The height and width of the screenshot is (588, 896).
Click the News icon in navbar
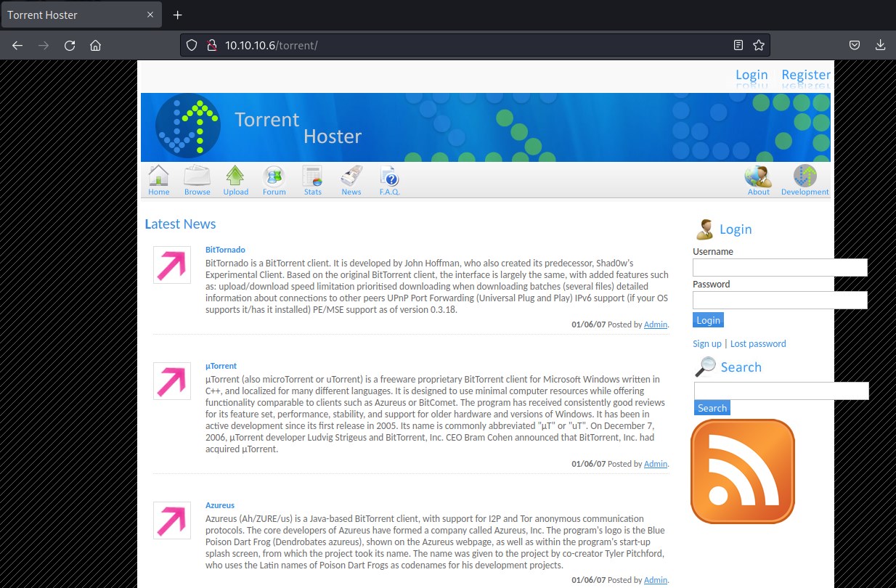tap(351, 179)
